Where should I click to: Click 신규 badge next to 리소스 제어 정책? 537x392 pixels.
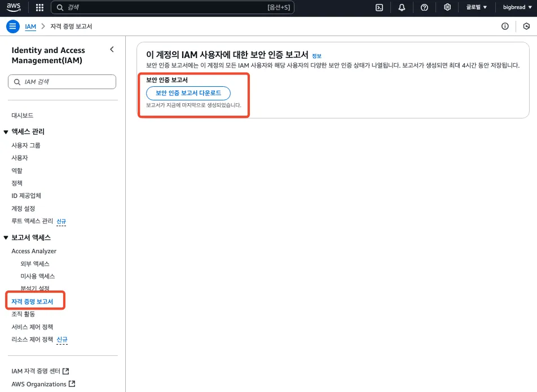62,340
